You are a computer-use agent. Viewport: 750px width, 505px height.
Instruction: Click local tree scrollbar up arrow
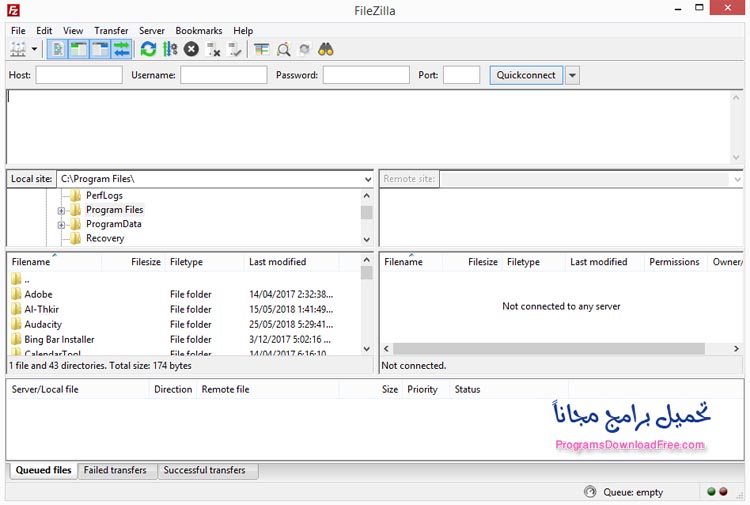(x=366, y=196)
